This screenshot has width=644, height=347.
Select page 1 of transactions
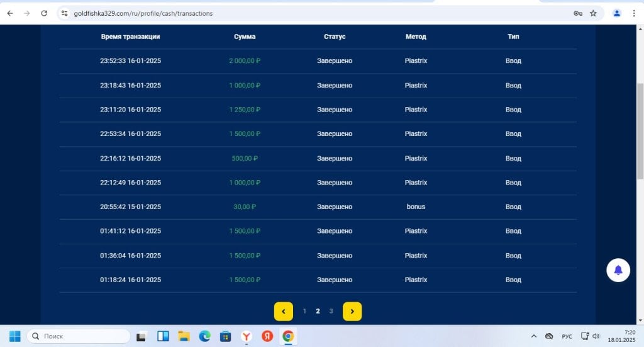tap(304, 311)
